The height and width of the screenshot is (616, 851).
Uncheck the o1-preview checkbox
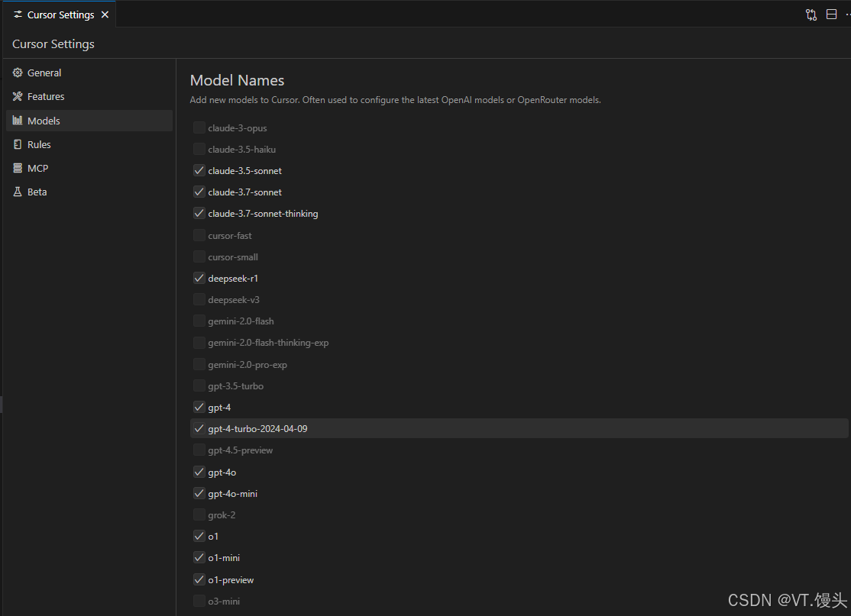coord(199,579)
